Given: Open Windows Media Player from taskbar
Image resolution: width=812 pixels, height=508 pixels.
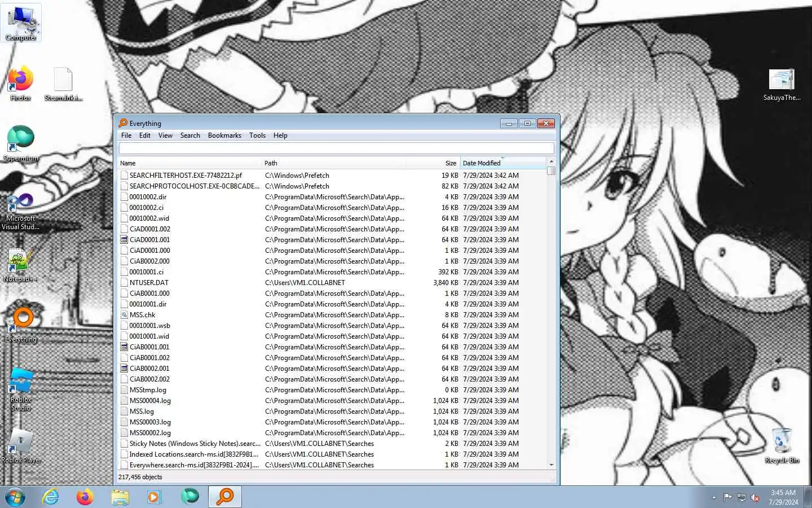Looking at the screenshot, I should tap(154, 497).
